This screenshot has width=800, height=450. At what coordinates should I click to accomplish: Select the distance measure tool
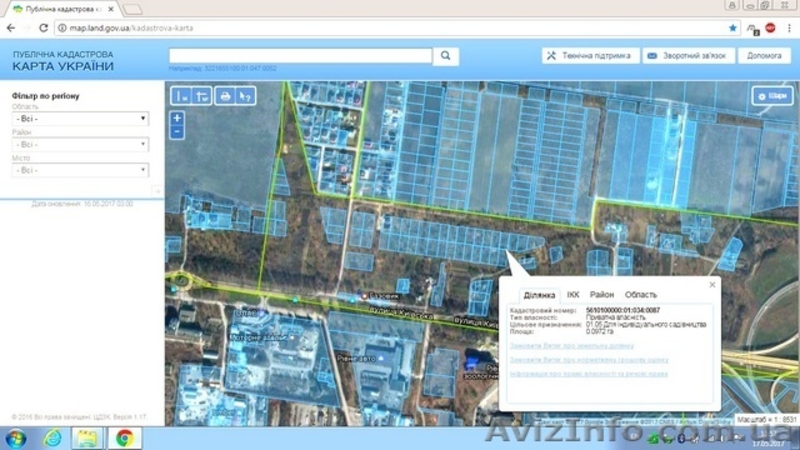[x=181, y=96]
